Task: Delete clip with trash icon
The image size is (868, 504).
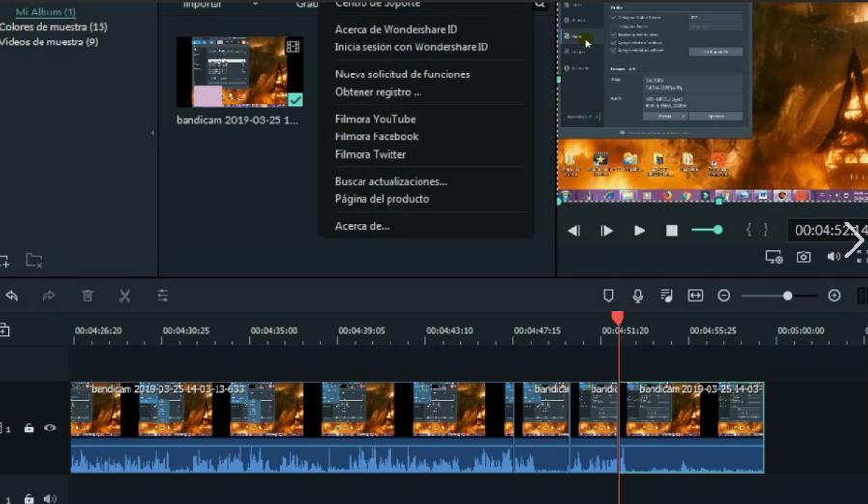Action: [87, 296]
